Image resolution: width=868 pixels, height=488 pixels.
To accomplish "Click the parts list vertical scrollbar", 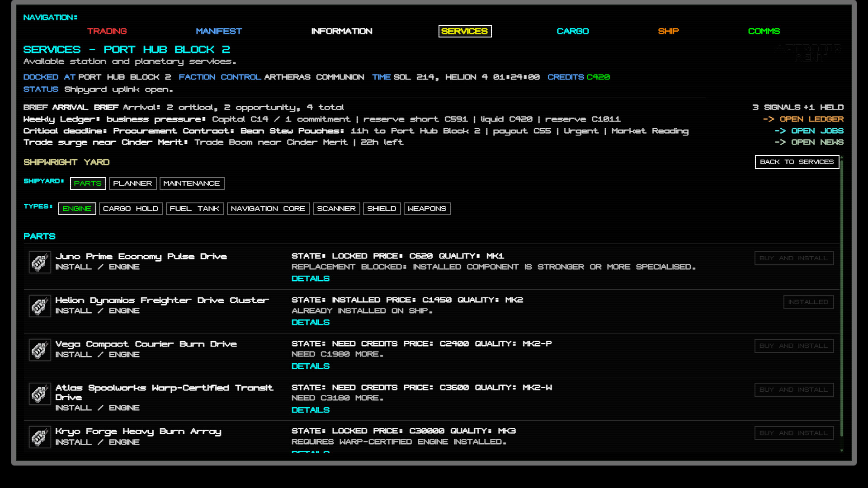I will [841, 298].
